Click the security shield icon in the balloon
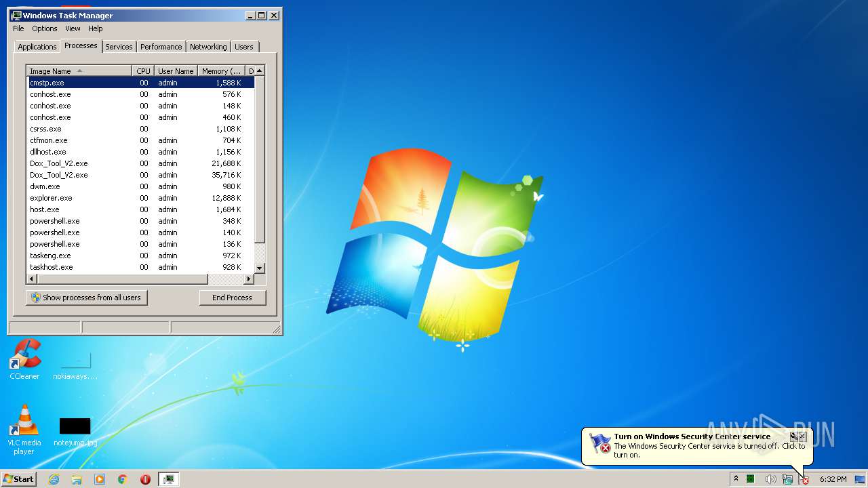 600,443
